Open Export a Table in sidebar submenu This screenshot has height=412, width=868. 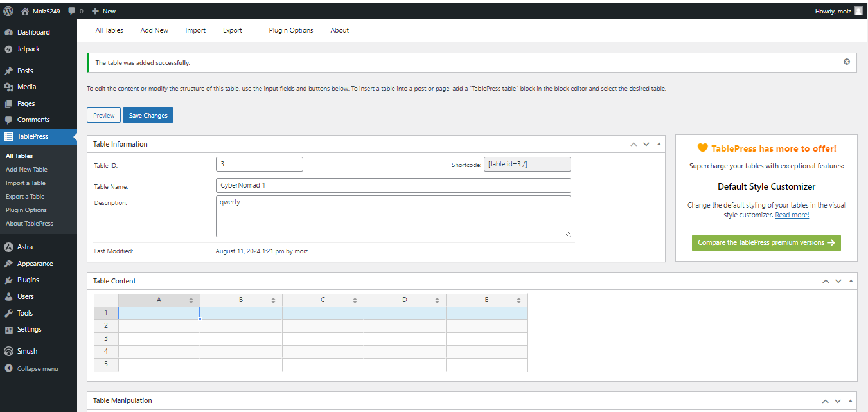[x=25, y=197]
